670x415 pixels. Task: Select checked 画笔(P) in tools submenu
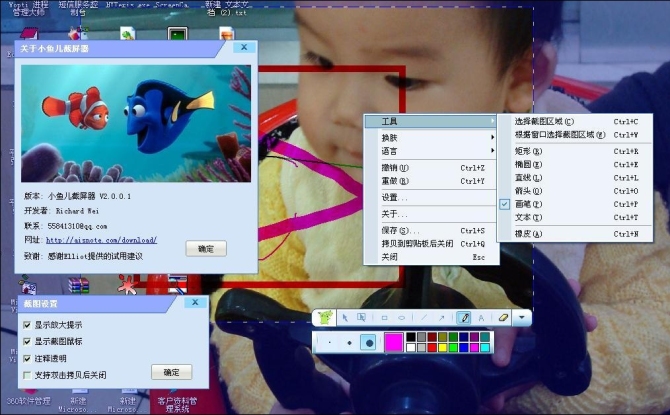point(575,204)
